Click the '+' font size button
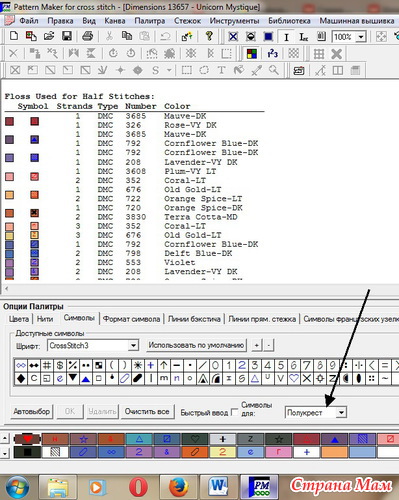Screen dimensions: 399x500 tap(257, 345)
